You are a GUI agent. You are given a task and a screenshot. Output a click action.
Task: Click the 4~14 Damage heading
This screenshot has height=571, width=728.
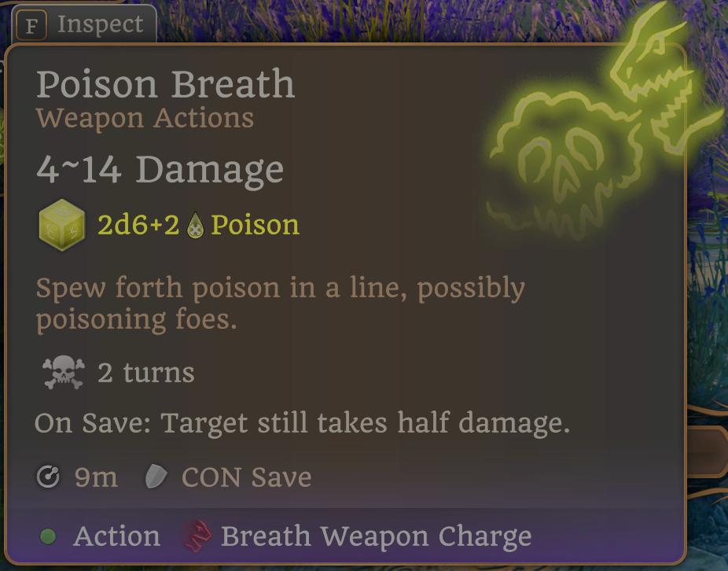point(160,170)
